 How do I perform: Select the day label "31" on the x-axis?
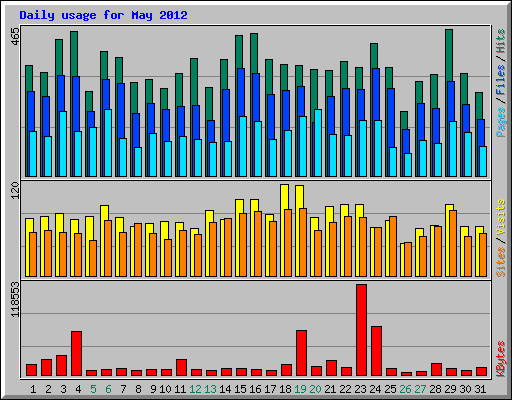pos(480,389)
